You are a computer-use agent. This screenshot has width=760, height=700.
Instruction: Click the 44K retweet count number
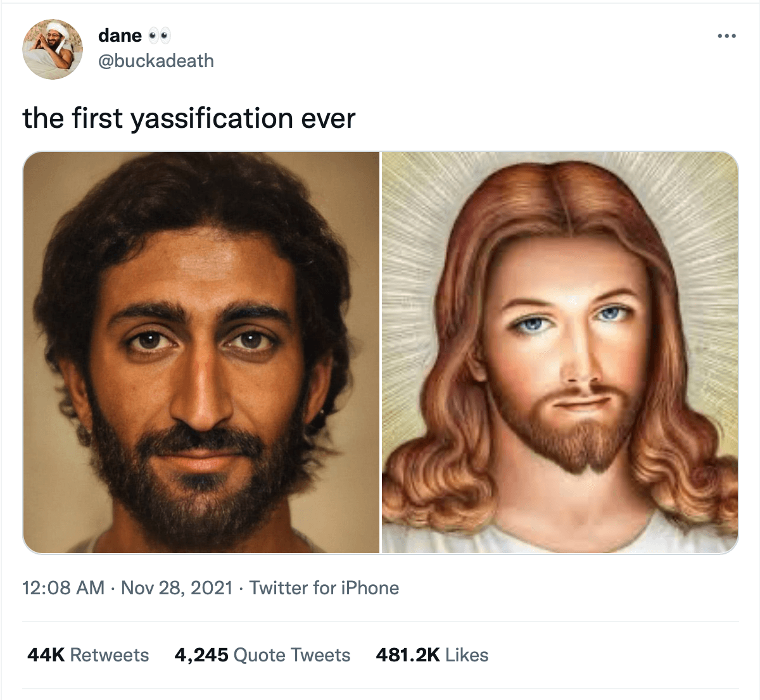(46, 655)
